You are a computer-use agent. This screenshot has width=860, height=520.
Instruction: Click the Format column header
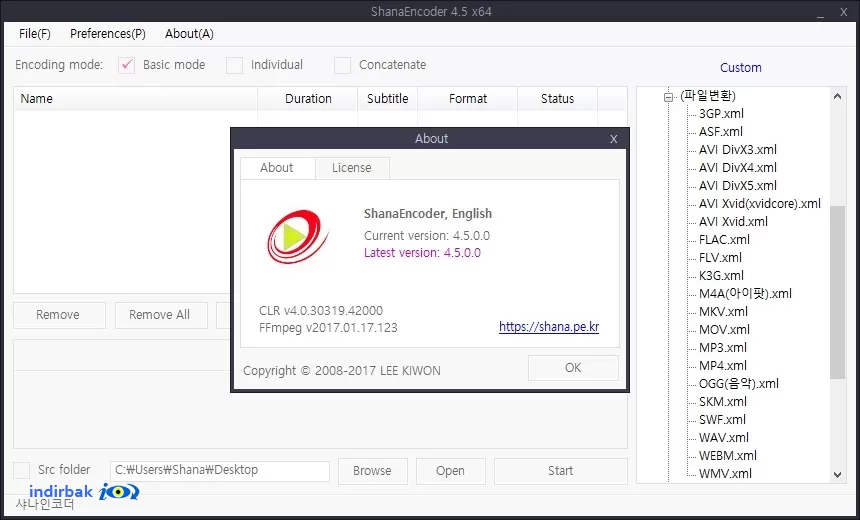[468, 99]
